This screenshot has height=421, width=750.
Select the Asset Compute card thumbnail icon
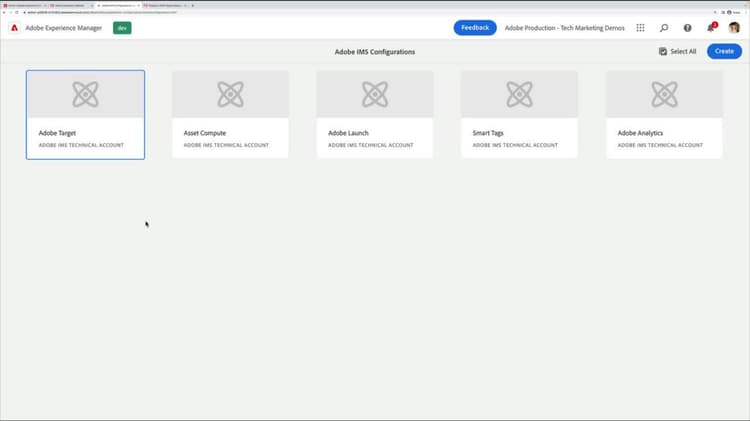coord(231,94)
